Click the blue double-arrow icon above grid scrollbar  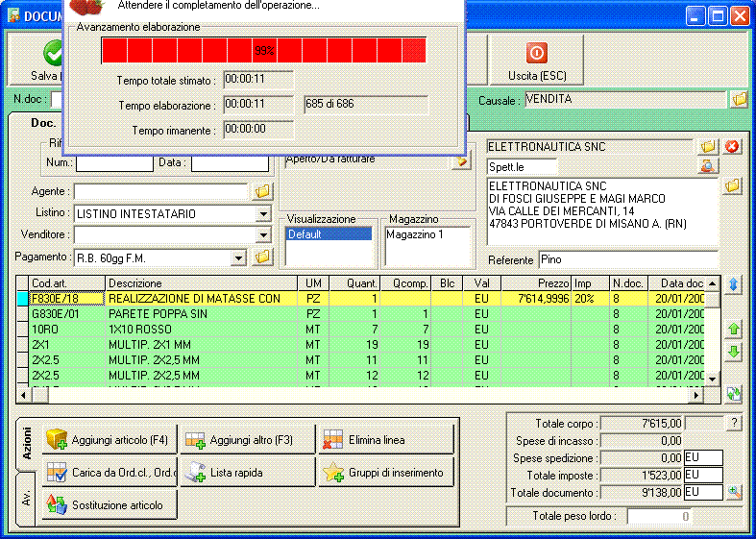(734, 284)
